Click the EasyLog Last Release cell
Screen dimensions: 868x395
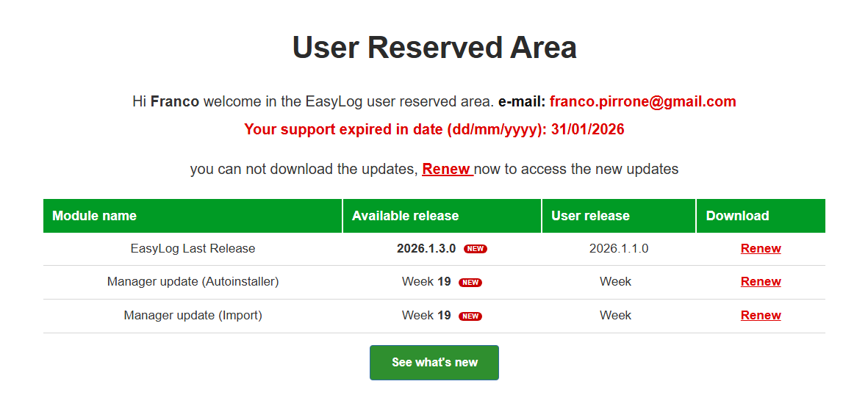pos(193,248)
